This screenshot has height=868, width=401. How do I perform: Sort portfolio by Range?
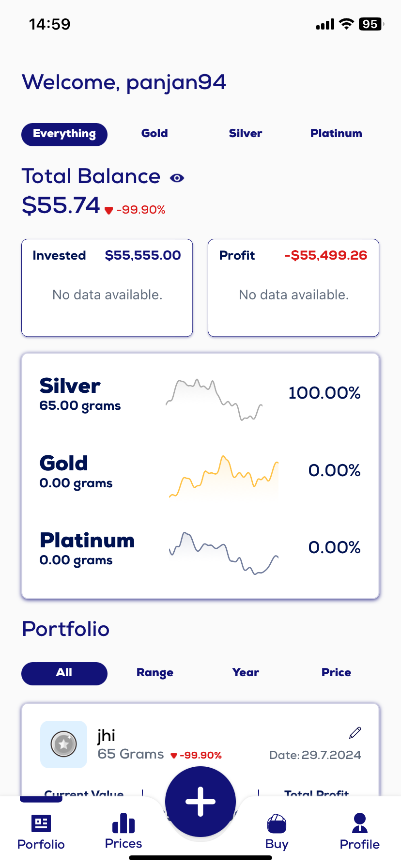coord(155,673)
